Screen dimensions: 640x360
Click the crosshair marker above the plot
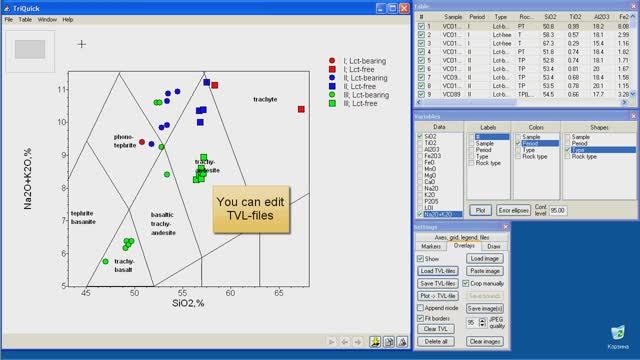click(x=82, y=44)
